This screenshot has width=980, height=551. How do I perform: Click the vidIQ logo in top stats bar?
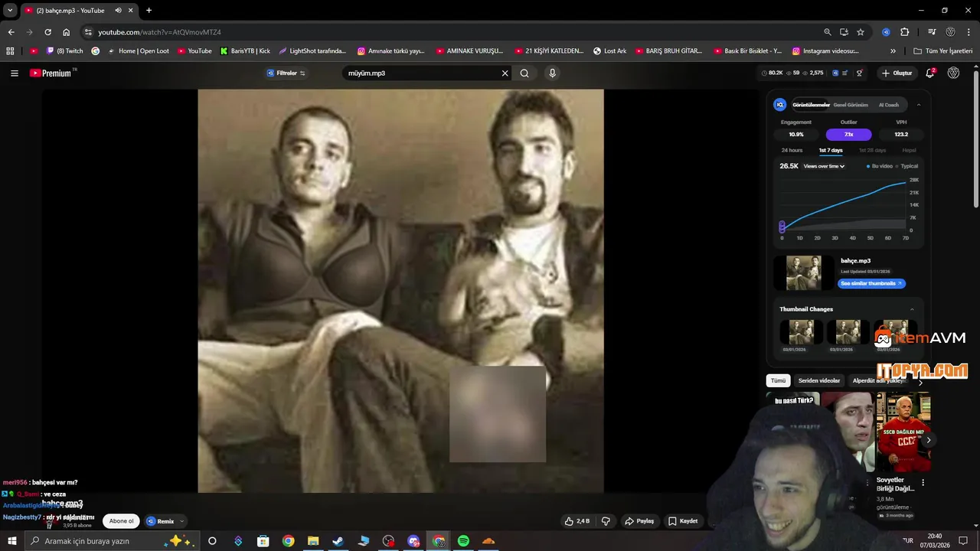pyautogui.click(x=835, y=73)
